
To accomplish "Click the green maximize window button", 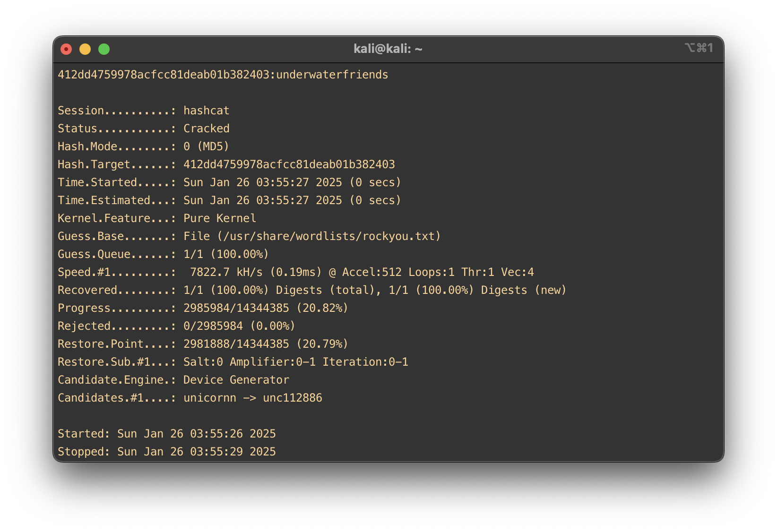I will point(104,49).
